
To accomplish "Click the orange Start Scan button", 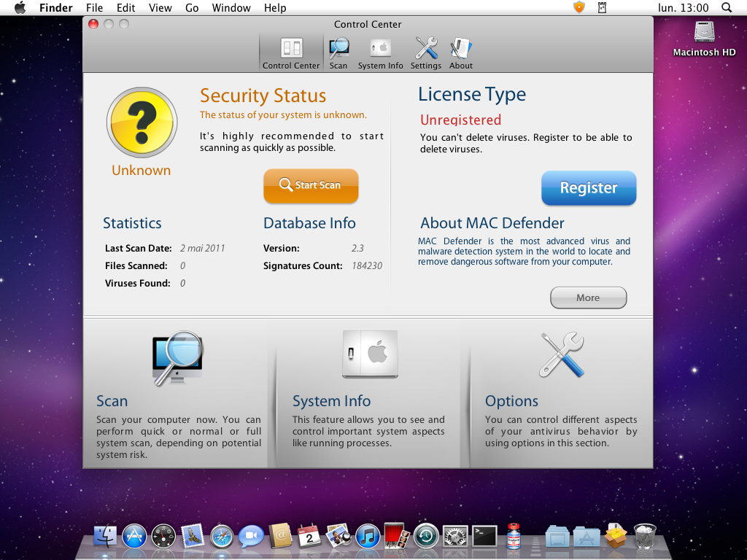I will [311, 186].
